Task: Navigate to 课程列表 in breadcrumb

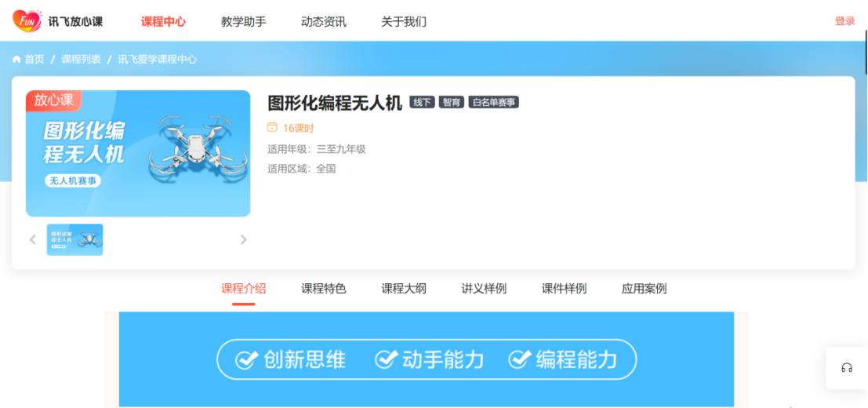Action: (81, 60)
